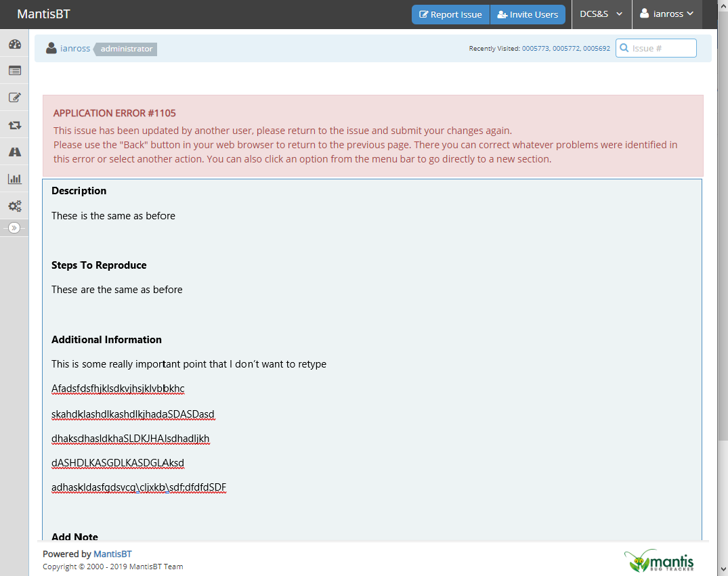
Task: Open recently visited issue 0005692
Action: pos(596,49)
